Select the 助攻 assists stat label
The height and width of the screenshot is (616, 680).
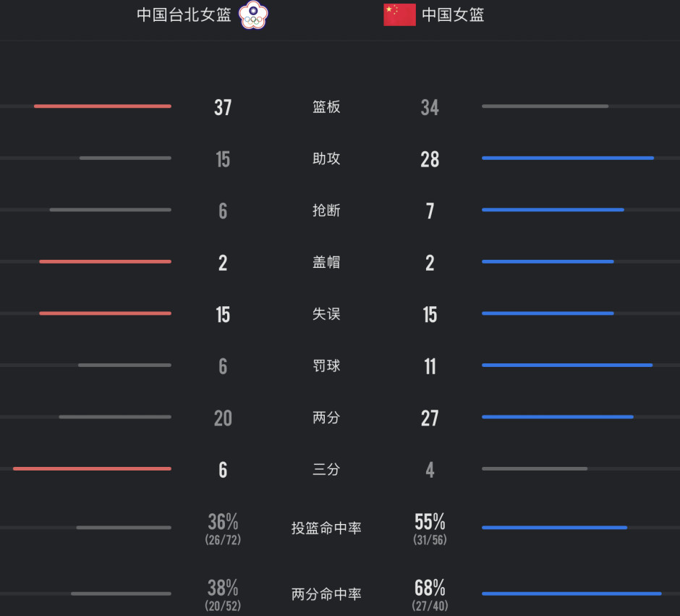[x=326, y=159]
